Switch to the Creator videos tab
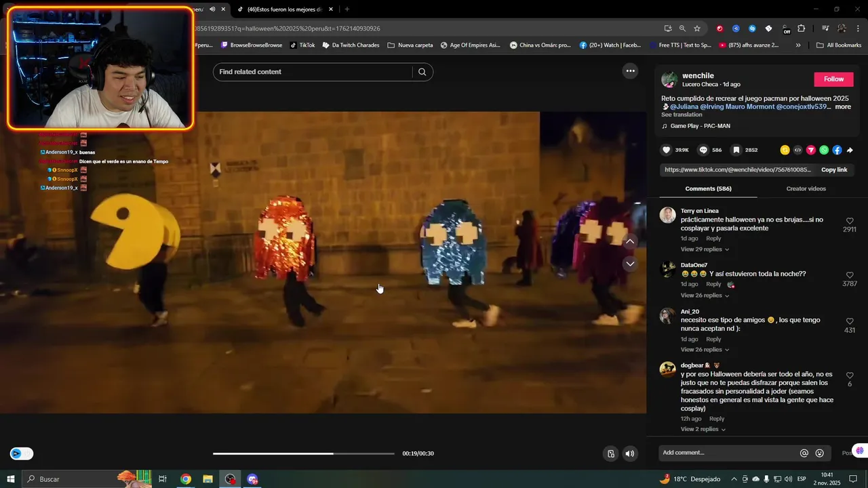 (806, 188)
